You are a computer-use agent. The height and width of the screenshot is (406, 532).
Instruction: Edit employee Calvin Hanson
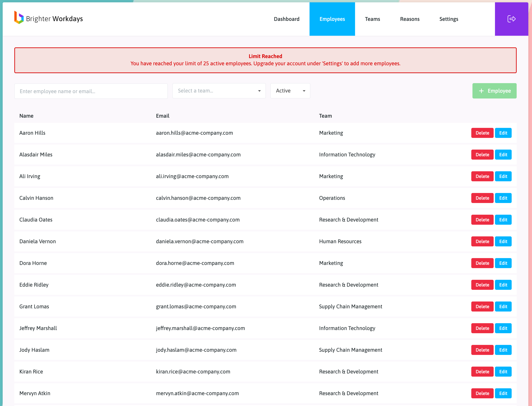point(503,198)
